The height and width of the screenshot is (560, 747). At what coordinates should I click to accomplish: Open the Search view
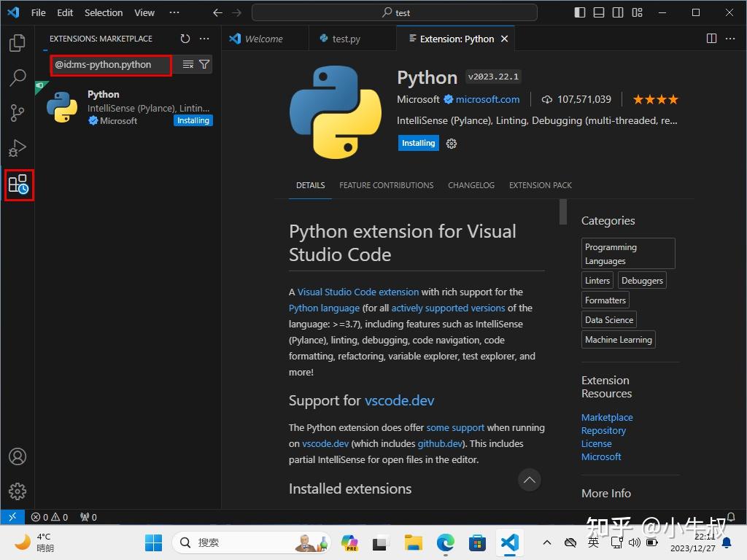click(x=18, y=77)
